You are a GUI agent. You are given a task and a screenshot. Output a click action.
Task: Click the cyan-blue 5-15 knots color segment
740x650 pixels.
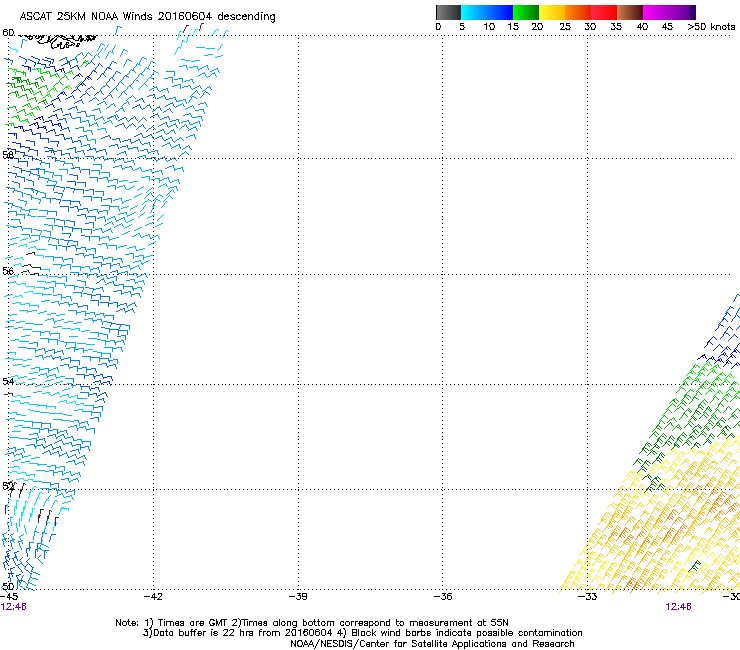click(487, 12)
